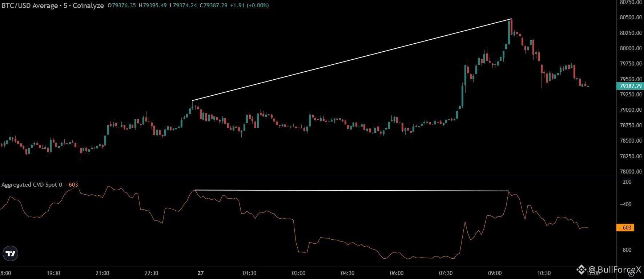
Task: Click the 78750.00 price axis label
Action: point(631,125)
